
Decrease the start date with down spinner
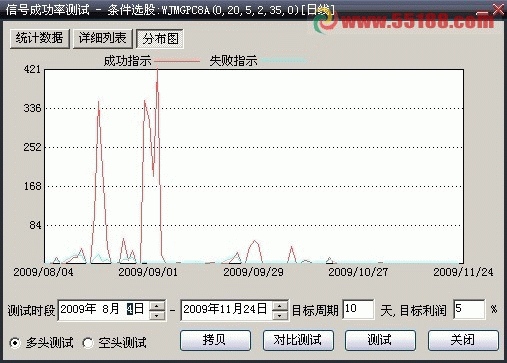coord(157,315)
